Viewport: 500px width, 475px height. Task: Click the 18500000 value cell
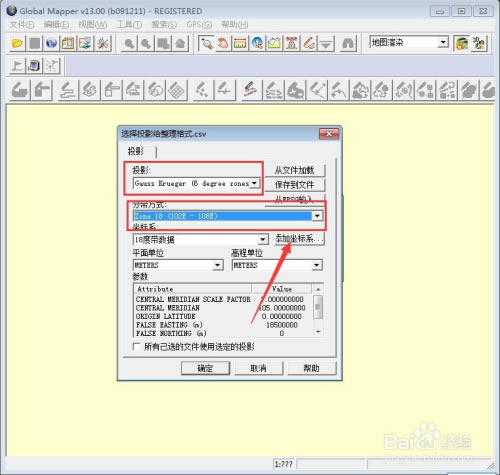282,325
